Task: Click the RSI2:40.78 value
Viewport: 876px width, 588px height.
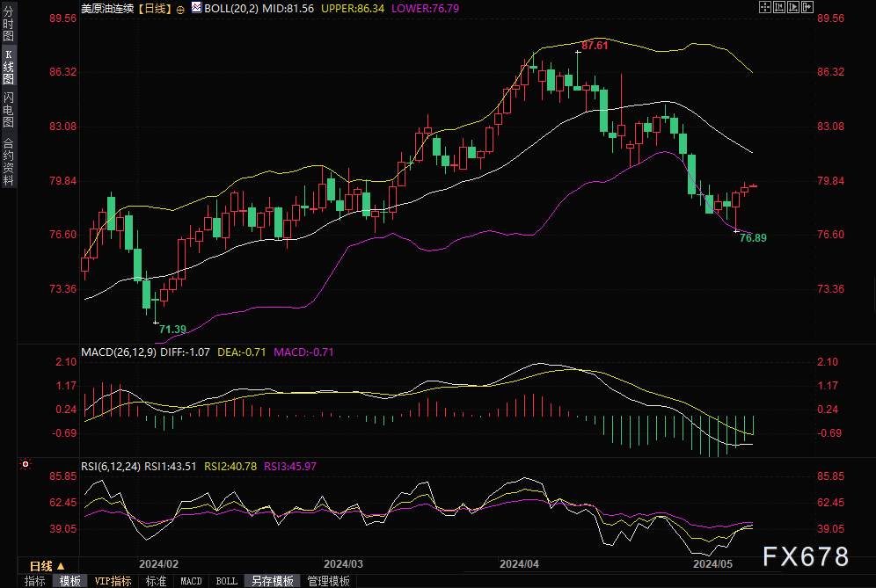Action: tap(230, 466)
